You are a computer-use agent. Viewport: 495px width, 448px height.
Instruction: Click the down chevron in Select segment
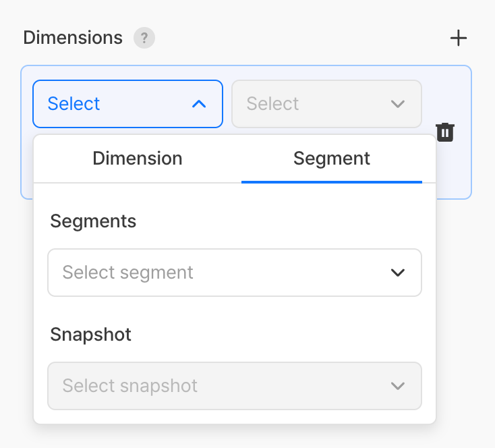coord(398,273)
